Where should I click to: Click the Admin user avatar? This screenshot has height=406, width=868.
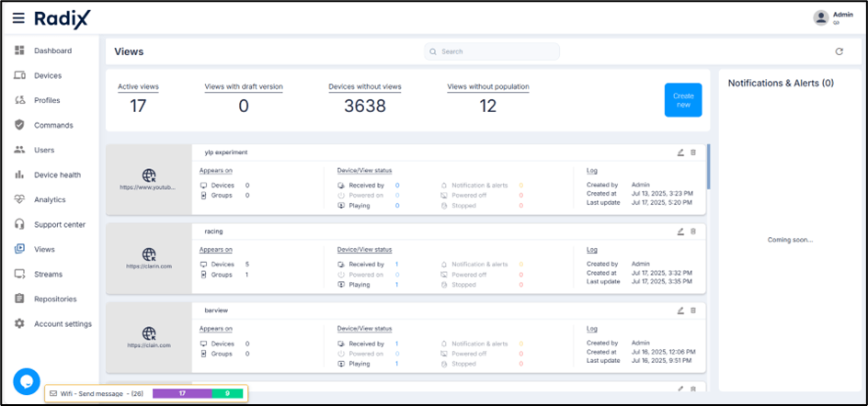820,17
